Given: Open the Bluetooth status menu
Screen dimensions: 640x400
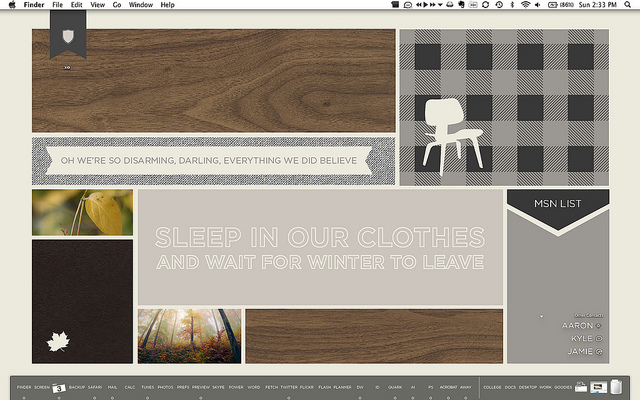Looking at the screenshot, I should [513, 4].
